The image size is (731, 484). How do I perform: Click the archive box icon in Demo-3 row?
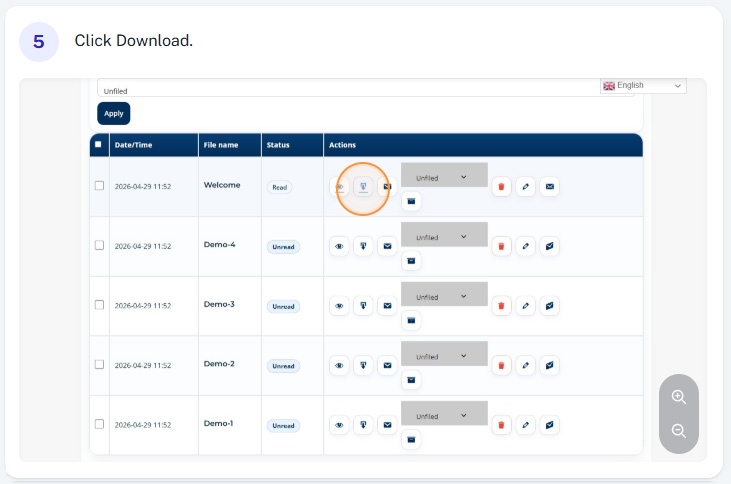411,321
